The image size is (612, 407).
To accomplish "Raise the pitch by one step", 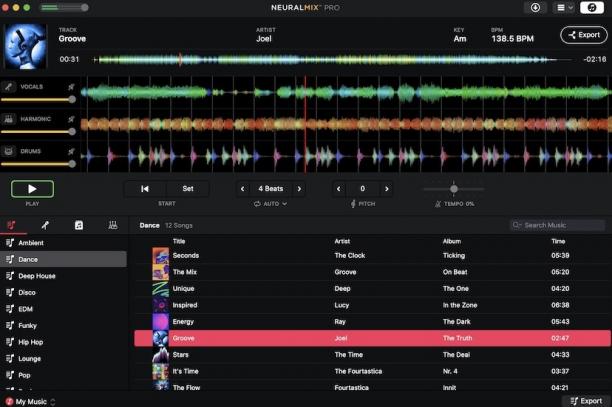I will (x=387, y=189).
